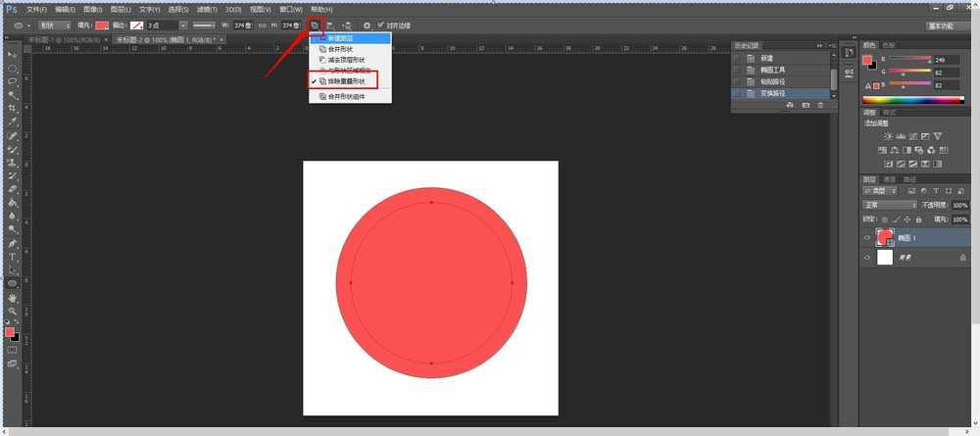Select the Type tool (T) in the toolbox
Image resolution: width=980 pixels, height=436 pixels.
pos(13,256)
